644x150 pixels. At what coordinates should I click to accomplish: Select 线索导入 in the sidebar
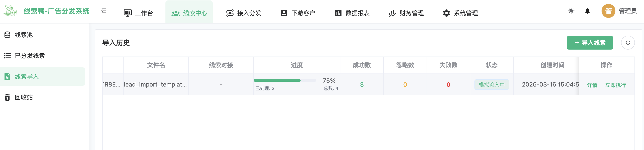[x=27, y=77]
